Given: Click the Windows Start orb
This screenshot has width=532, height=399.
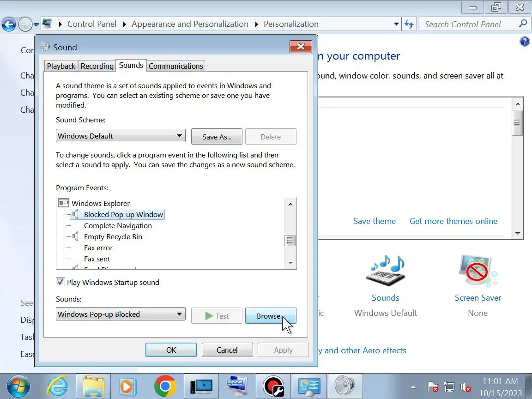Looking at the screenshot, I should [x=18, y=386].
